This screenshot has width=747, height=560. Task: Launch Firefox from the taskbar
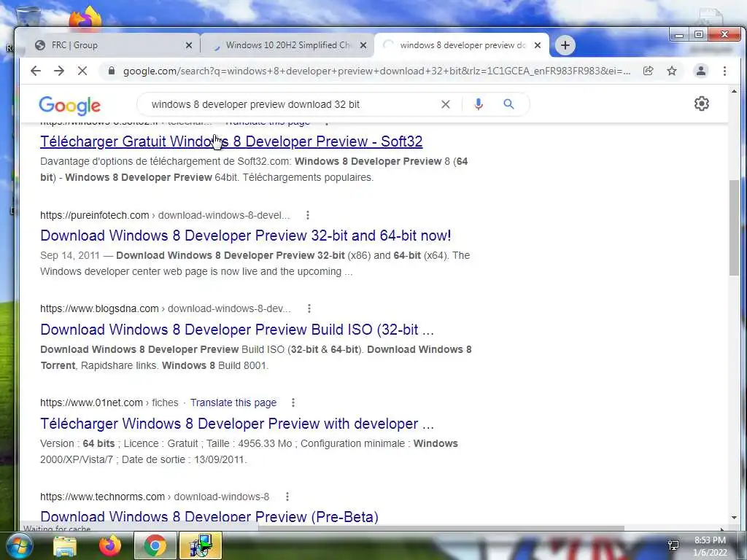[110, 546]
